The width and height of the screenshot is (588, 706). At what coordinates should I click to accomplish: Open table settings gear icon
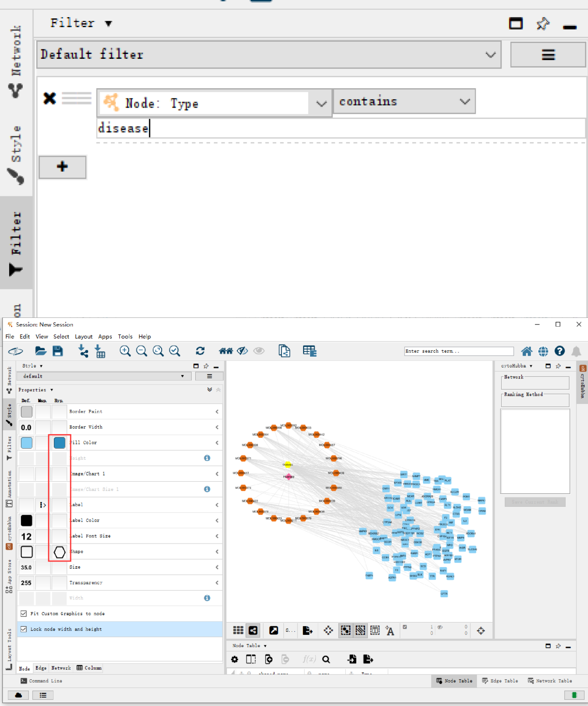(x=235, y=659)
